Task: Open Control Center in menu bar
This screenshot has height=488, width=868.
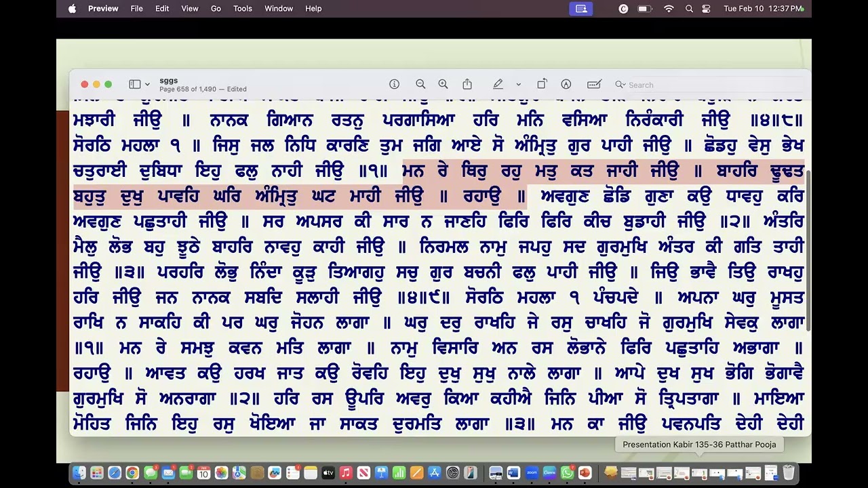Action: [706, 8]
